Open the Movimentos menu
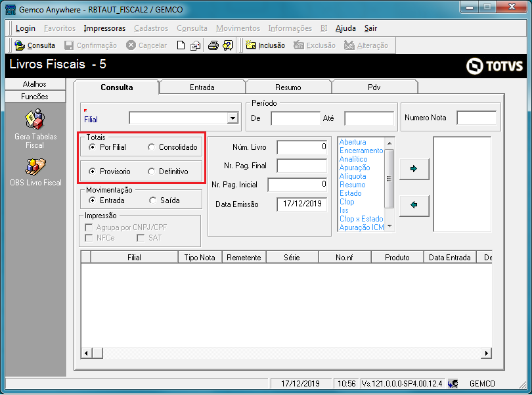 [x=238, y=28]
